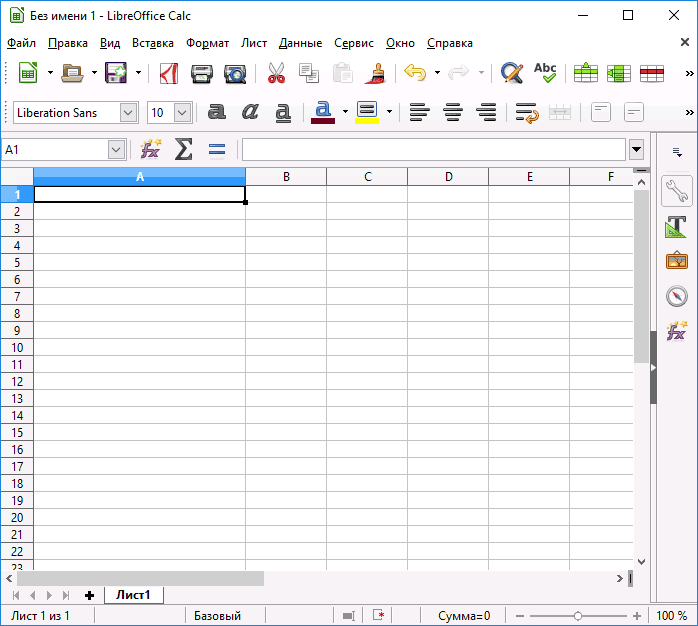Open the Данные menu
Viewport: 698px width, 626px height.
[x=300, y=43]
